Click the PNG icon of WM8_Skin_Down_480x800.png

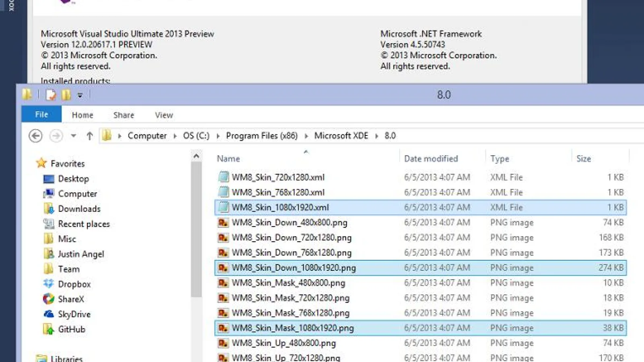[223, 222]
